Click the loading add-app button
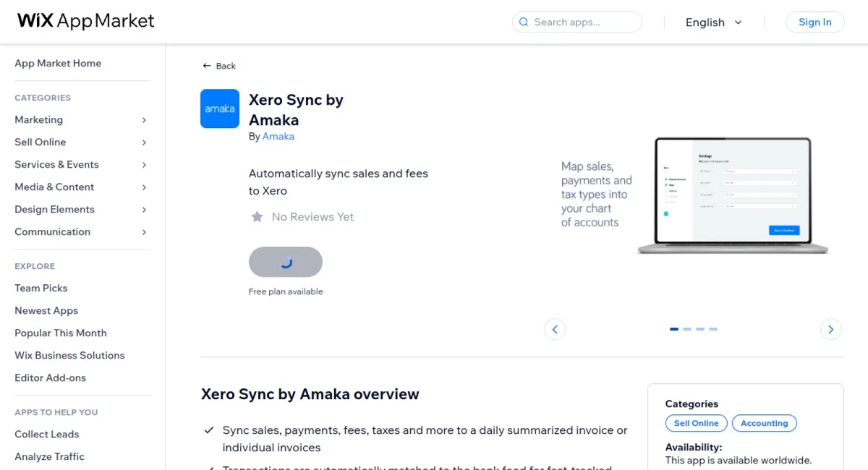Viewport: 868px width, 470px height. tap(286, 262)
